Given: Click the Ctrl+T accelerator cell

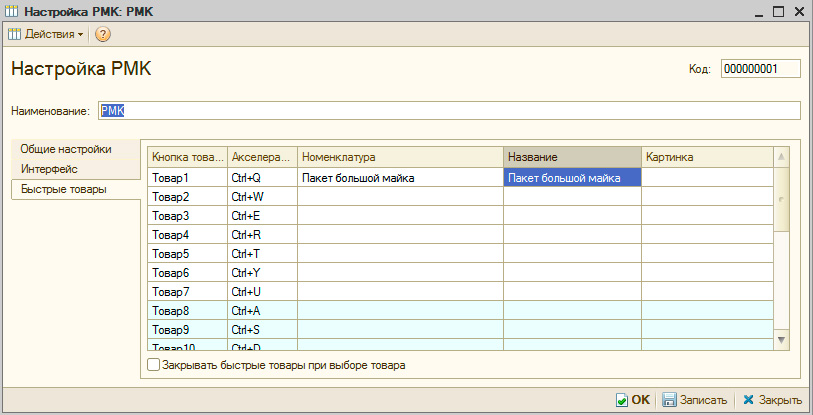Looking at the screenshot, I should 262,254.
